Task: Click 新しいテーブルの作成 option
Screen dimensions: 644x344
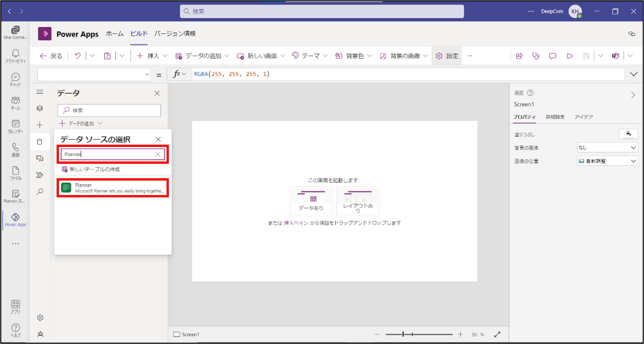Action: tap(91, 169)
